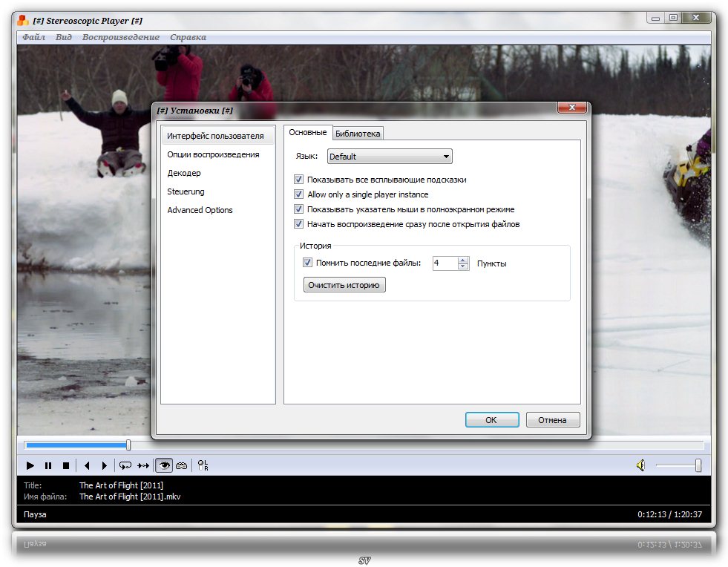Screen dimensions: 728x567
Task: Pause the video playback
Action: (x=48, y=466)
